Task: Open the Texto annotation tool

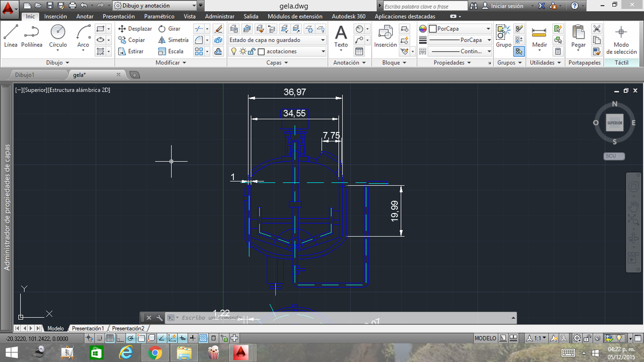Action: point(341,36)
